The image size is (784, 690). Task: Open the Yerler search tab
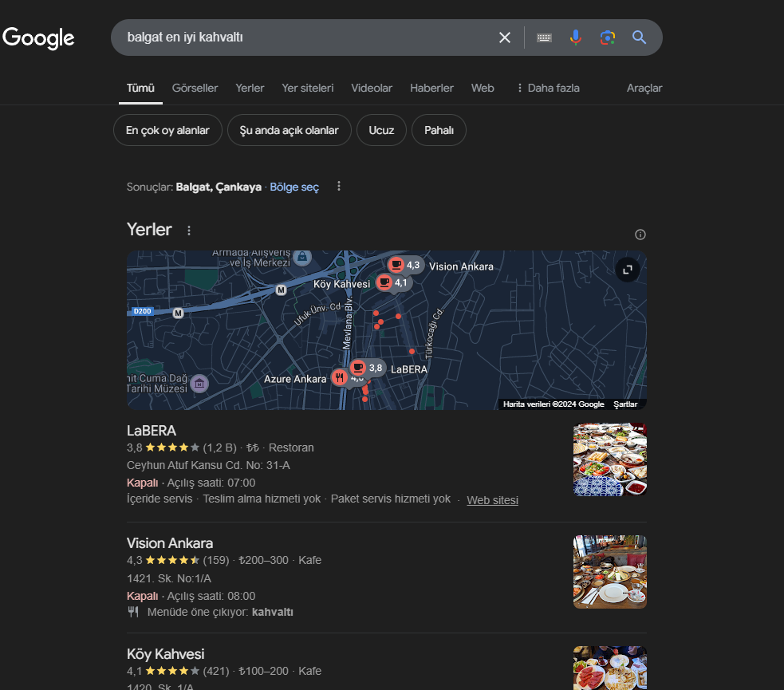pos(250,88)
